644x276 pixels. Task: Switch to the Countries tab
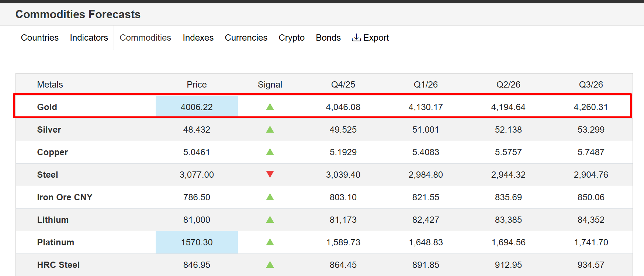click(x=40, y=38)
